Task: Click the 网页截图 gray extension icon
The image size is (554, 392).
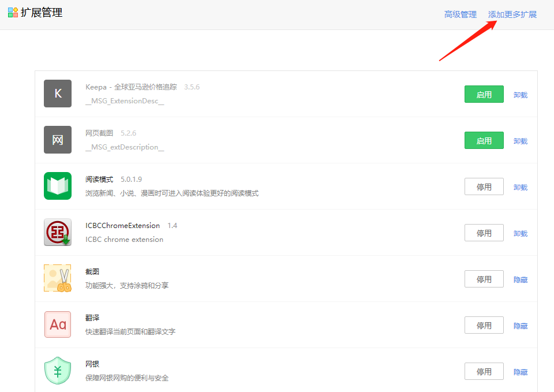Action: pyautogui.click(x=58, y=140)
